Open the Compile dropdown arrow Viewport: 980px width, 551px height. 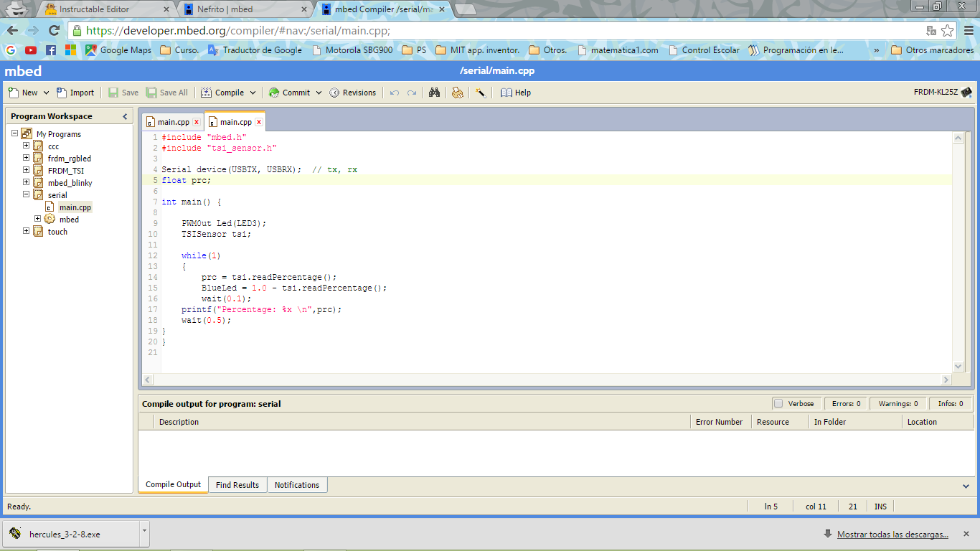point(253,93)
